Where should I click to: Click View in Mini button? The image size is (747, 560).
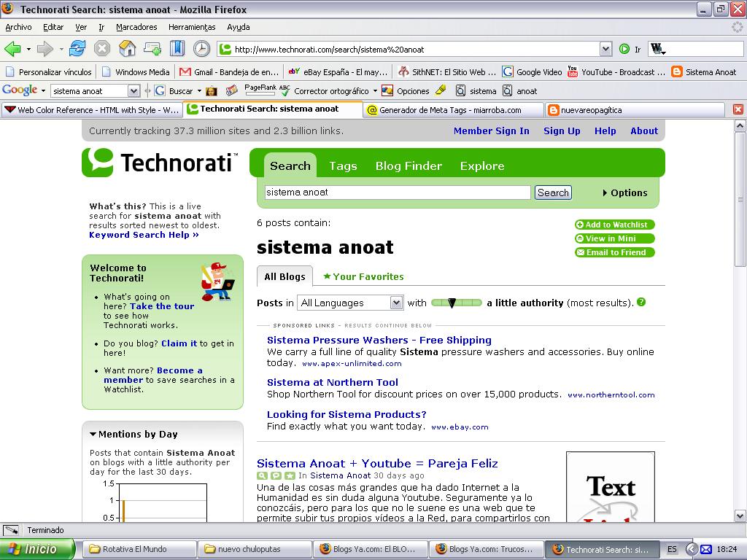click(x=614, y=238)
